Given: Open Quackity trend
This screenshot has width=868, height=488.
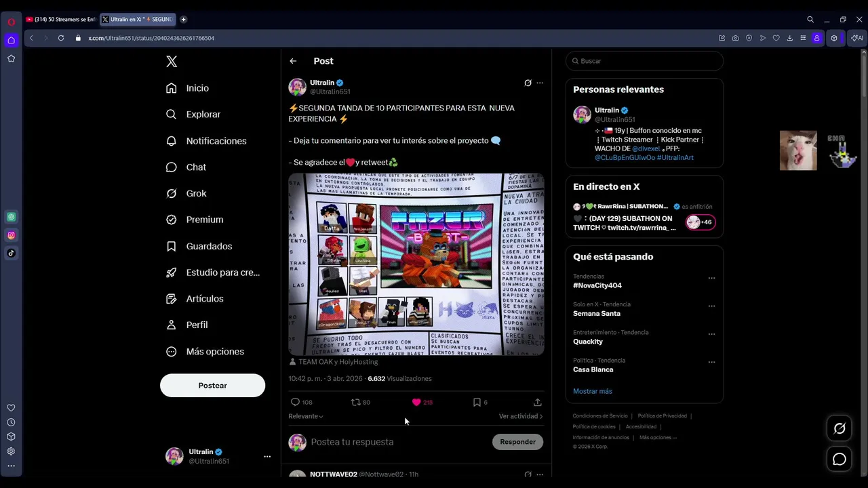Looking at the screenshot, I should 588,342.
